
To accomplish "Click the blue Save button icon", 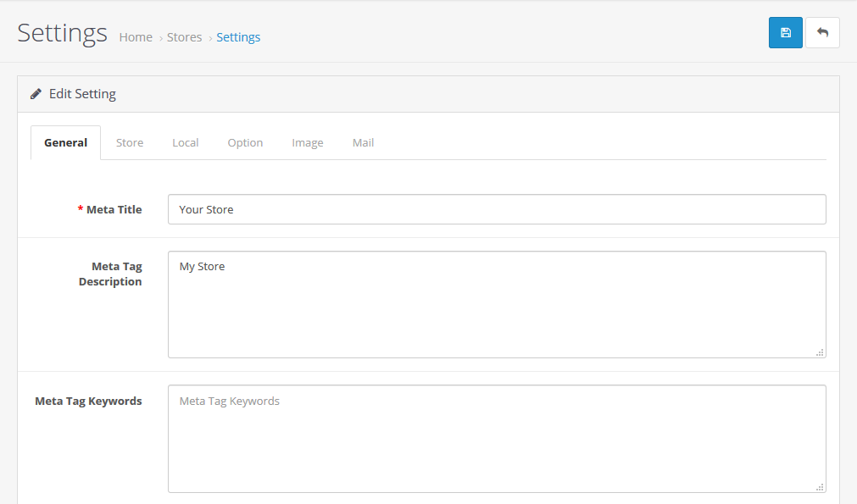I will tap(785, 33).
